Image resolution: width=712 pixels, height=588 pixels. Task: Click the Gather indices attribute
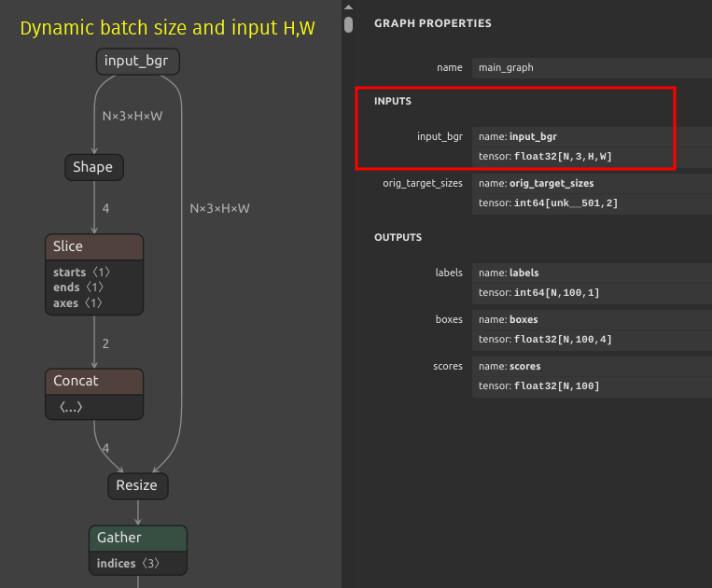[130, 564]
